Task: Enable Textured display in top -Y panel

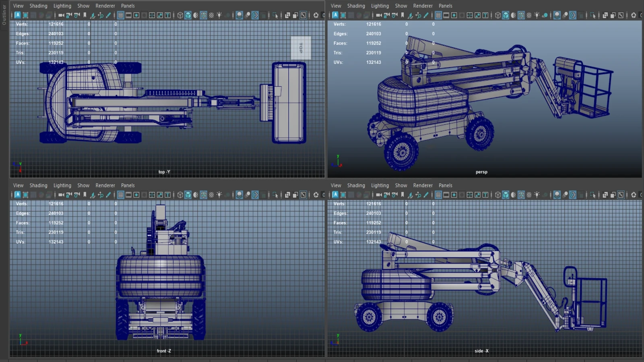Action: pyautogui.click(x=211, y=15)
